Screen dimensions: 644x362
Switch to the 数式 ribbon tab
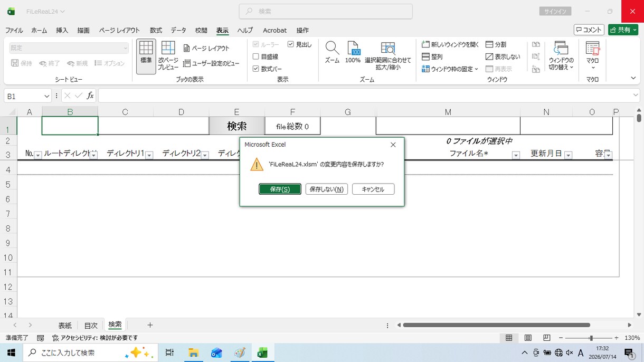pos(156,30)
